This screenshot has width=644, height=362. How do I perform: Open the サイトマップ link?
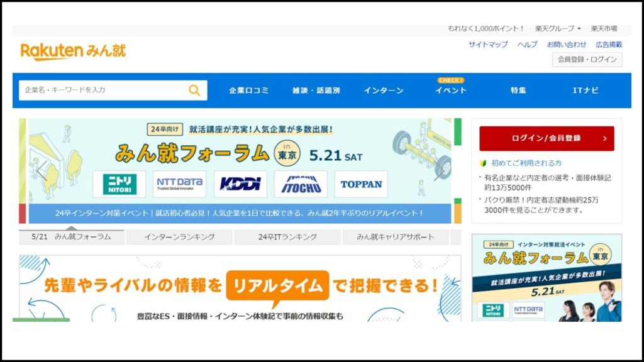488,45
